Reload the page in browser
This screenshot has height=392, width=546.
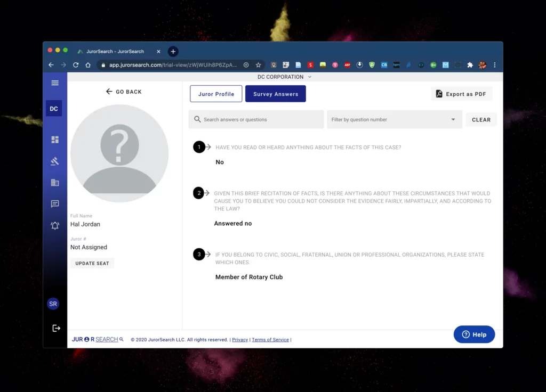tap(76, 64)
